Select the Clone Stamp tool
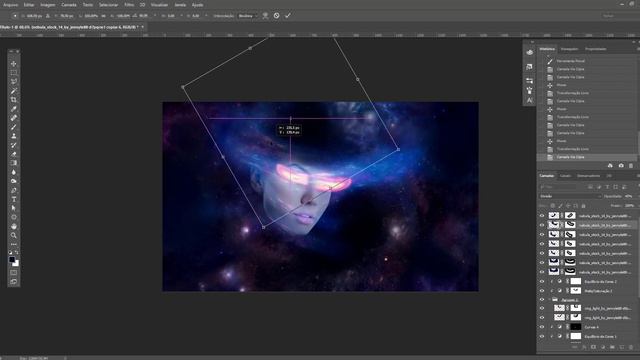Viewport: 640px width, 360px height. click(13, 136)
